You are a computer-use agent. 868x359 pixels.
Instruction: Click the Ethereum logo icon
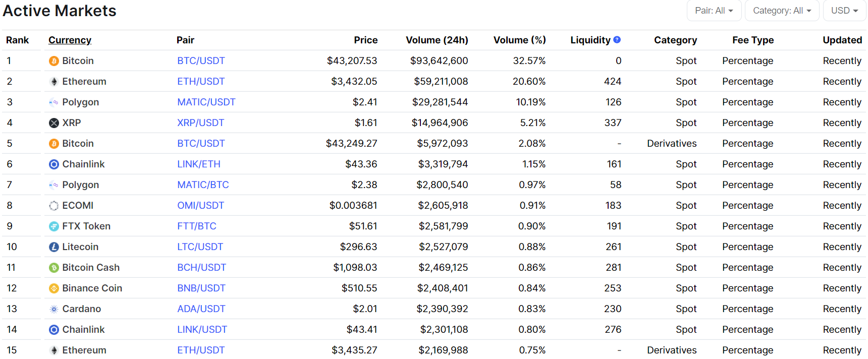coord(53,81)
